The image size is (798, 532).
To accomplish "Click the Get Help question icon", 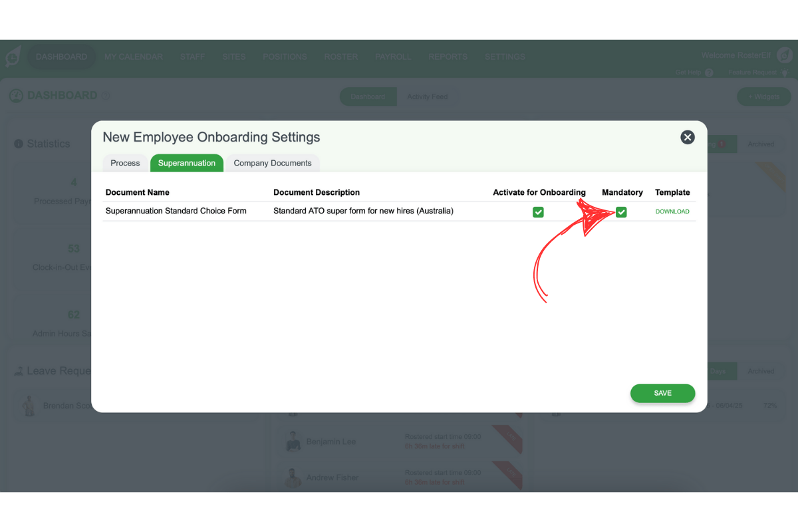I will click(x=709, y=72).
